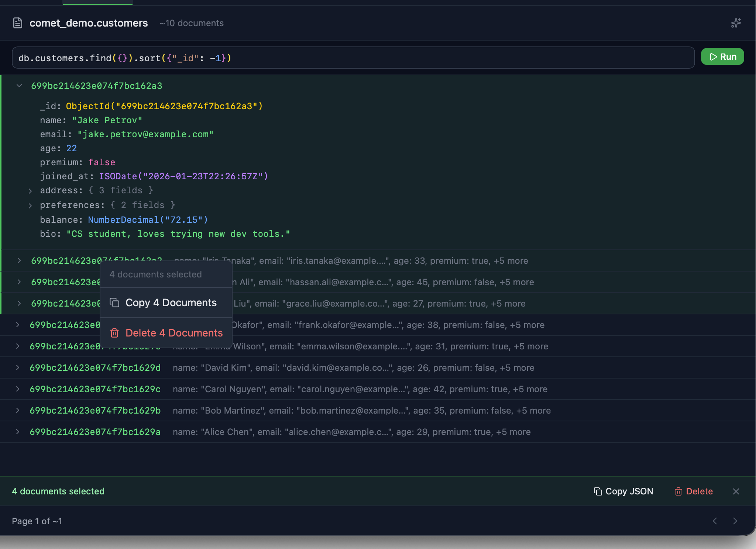
Task: Click the trash icon in Delete 4 Documents
Action: pos(114,333)
